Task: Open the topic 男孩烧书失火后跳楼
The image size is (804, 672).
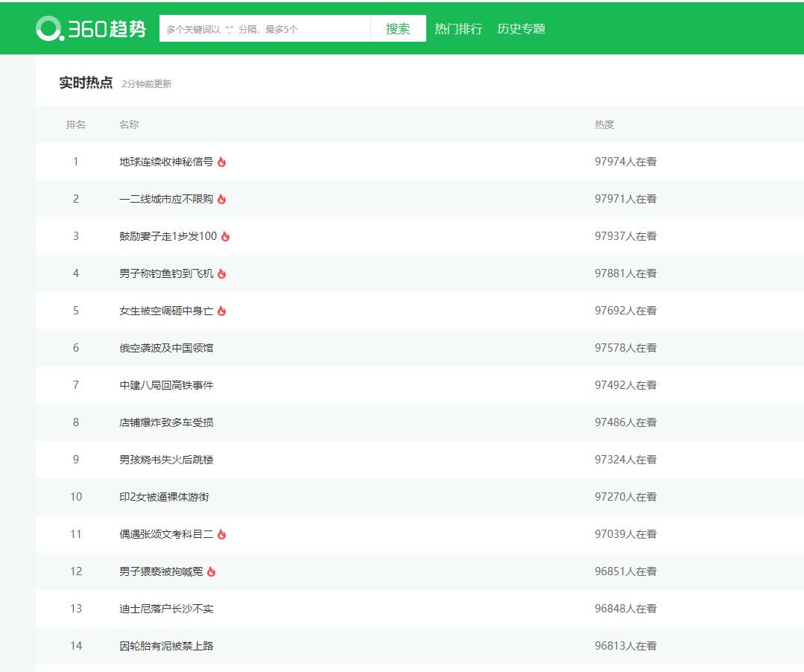Action: tap(166, 460)
